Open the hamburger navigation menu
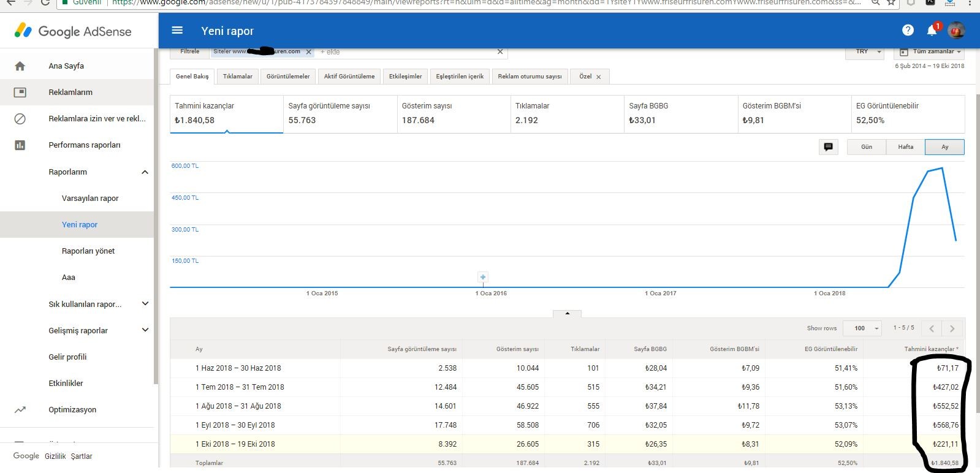Image resolution: width=980 pixels, height=473 pixels. pos(177,30)
